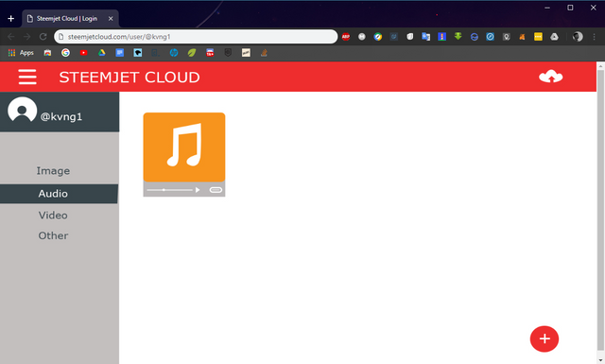The width and height of the screenshot is (605, 364).
Task: Click the Google Drive extension icon in toolbar
Action: pos(554,37)
